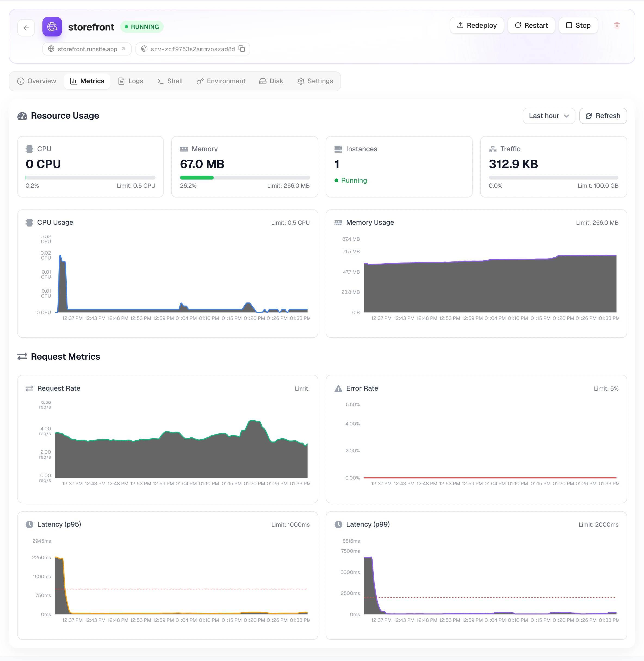Click the warning triangle icon on Error Rate
Image resolution: width=644 pixels, height=661 pixels.
[338, 388]
